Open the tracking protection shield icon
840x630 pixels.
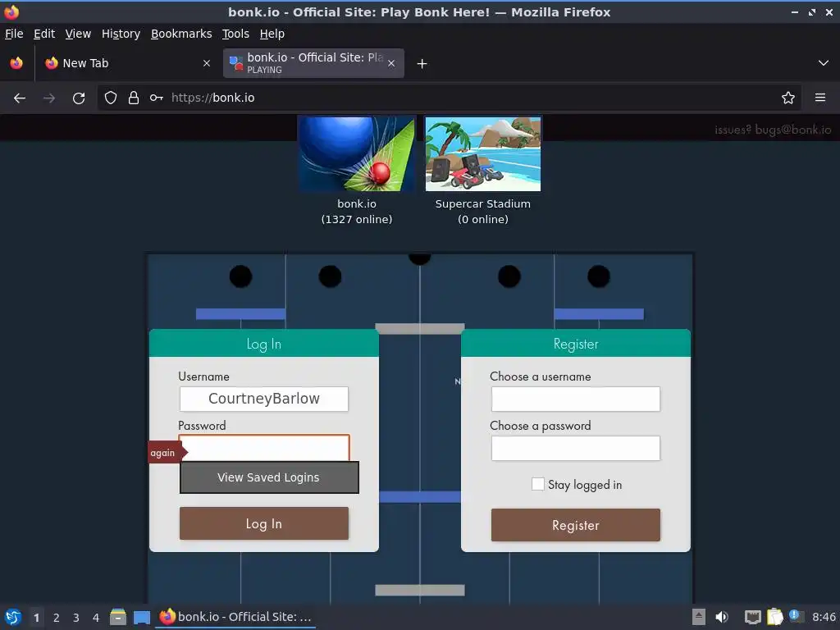(x=111, y=98)
